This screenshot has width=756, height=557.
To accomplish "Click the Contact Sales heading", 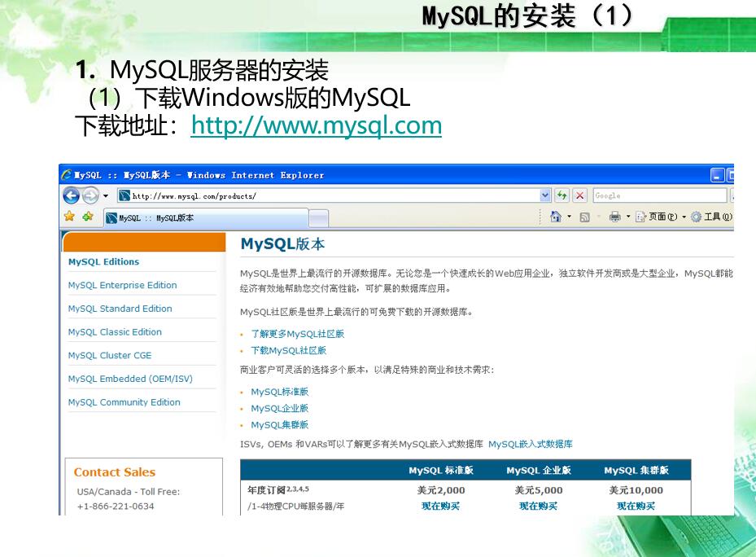I will coord(115,472).
